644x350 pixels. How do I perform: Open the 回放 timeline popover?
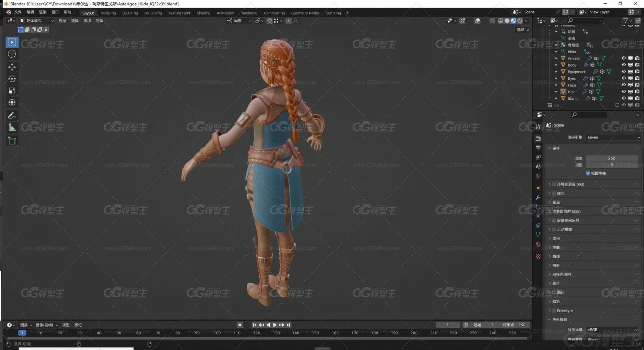click(26, 325)
